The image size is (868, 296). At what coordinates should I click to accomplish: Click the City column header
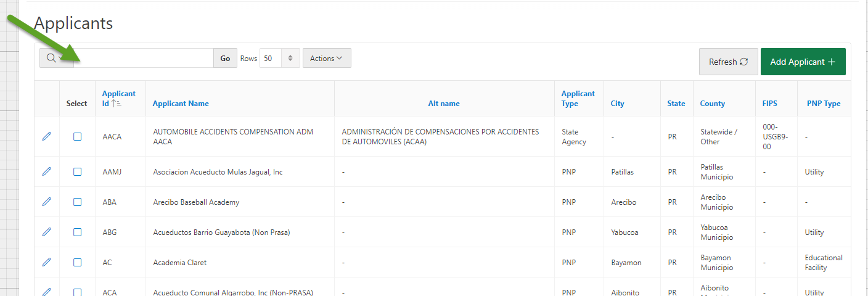(x=617, y=104)
